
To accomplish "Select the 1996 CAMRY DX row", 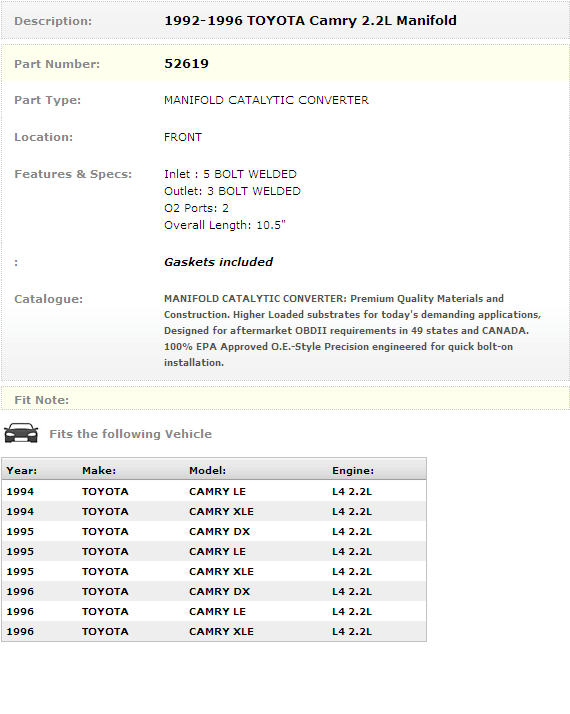I will pyautogui.click(x=214, y=592).
